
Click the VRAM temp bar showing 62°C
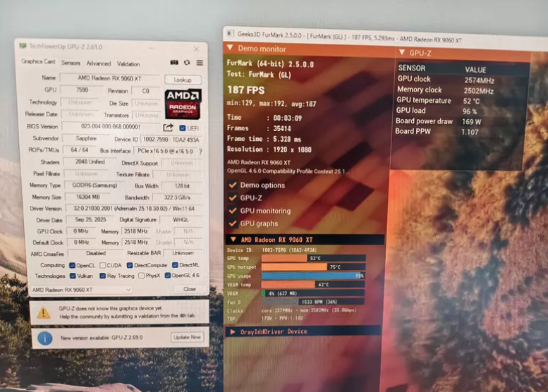(313, 284)
